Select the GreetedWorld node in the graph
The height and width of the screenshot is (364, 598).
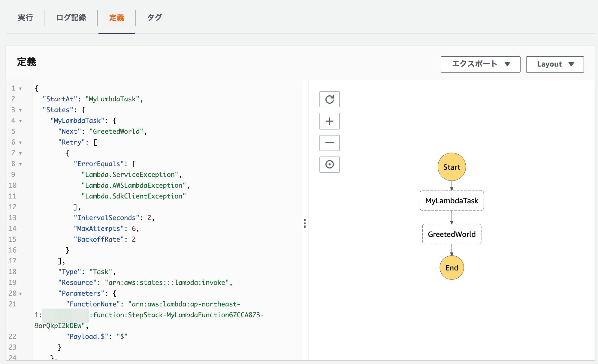(451, 234)
